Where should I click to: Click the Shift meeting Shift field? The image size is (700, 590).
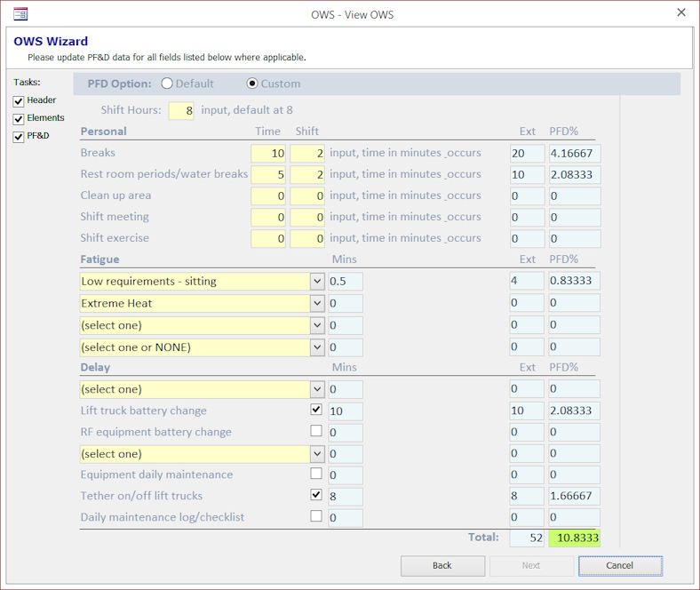click(307, 218)
